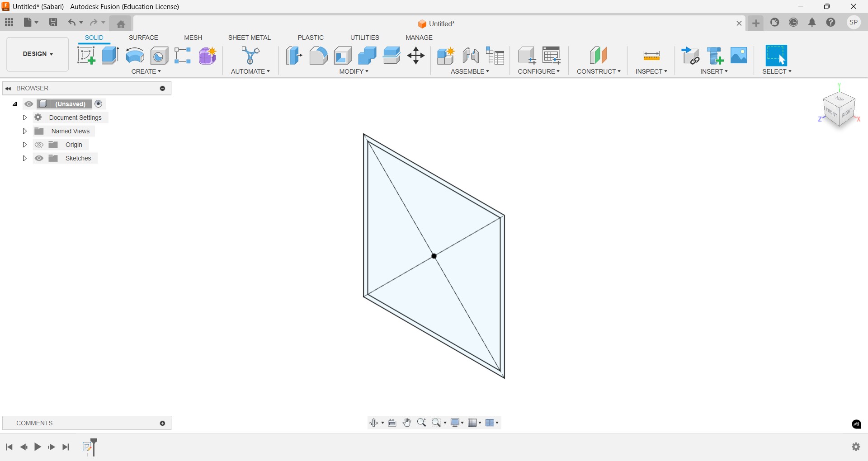Open the CONSTRUCT dropdown menu
The width and height of the screenshot is (868, 461).
click(599, 71)
